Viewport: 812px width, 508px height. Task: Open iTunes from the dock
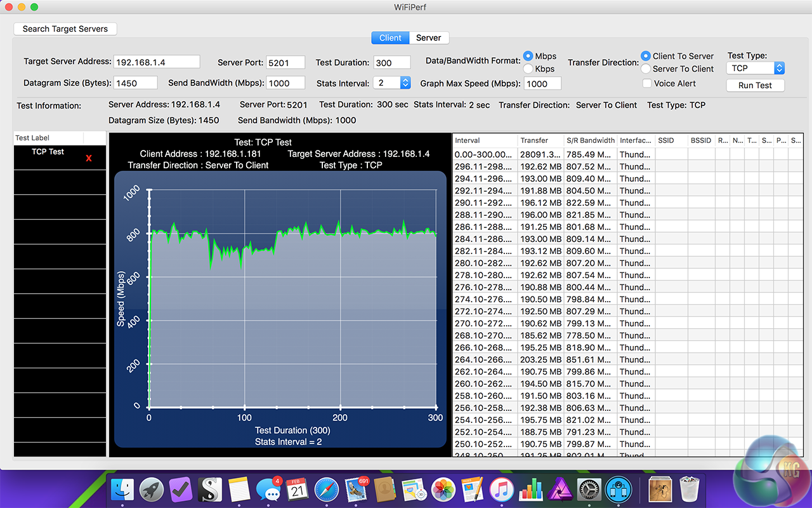[x=502, y=490]
